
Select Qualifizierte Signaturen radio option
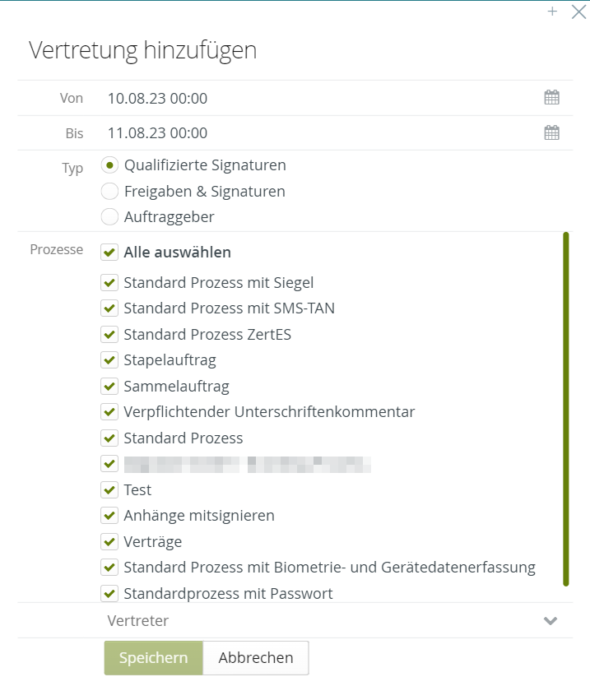tap(109, 165)
